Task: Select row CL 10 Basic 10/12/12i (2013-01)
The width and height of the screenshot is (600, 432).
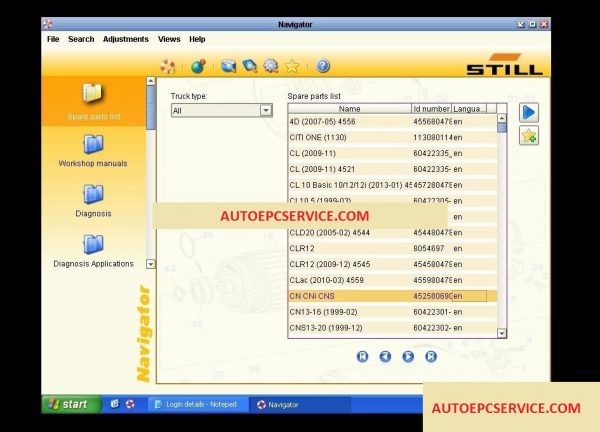Action: 393,185
